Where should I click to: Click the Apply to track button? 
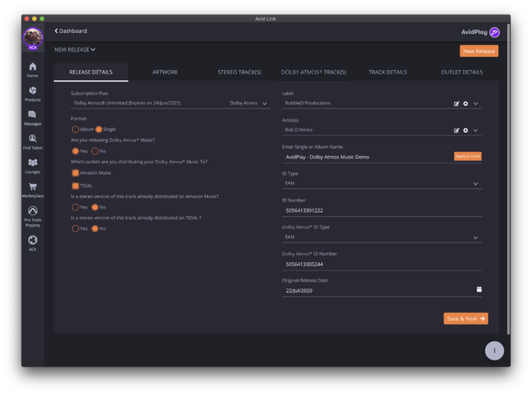click(468, 156)
